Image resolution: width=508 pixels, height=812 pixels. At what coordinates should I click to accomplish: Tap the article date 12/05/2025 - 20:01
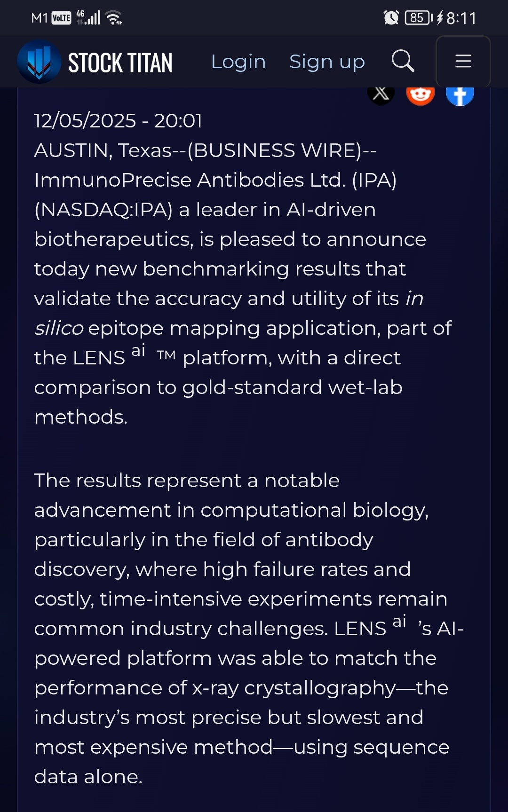pos(118,121)
